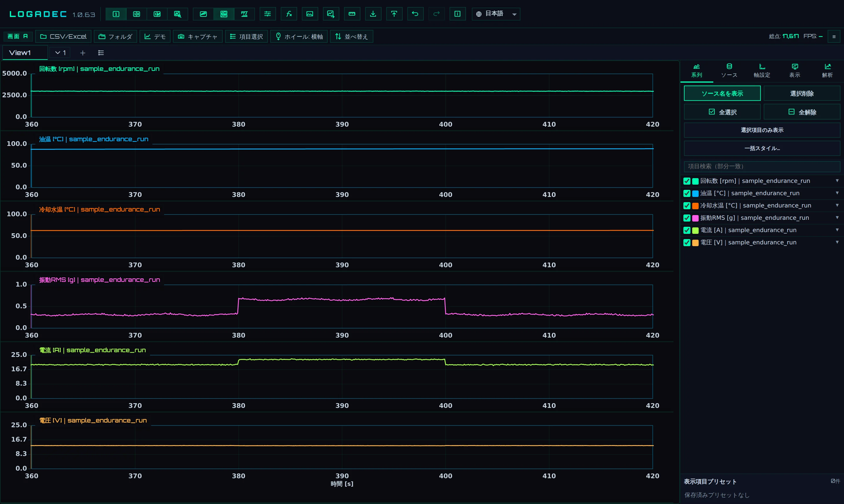Viewport: 844px width, 504px height.
Task: Toggle the 冷却水温 [°C] series checkbox
Action: click(x=687, y=206)
